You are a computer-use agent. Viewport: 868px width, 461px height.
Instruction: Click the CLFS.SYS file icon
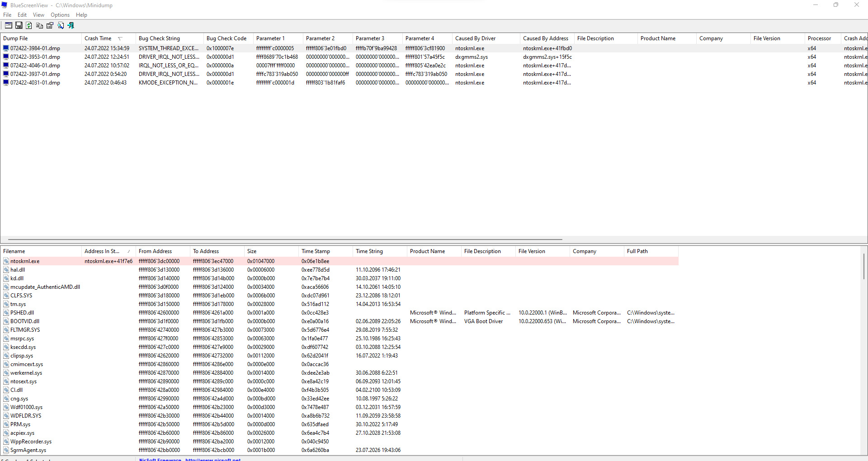click(6, 295)
